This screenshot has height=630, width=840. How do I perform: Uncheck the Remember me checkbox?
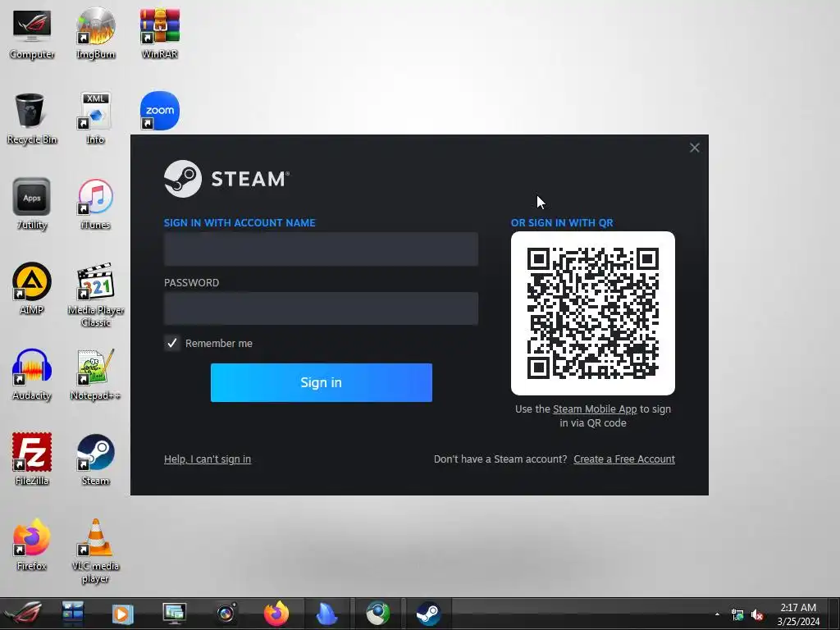coord(172,344)
